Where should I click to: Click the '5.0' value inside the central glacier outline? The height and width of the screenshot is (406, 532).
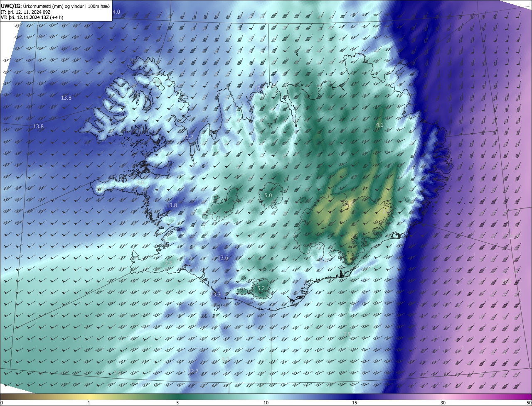click(x=268, y=195)
